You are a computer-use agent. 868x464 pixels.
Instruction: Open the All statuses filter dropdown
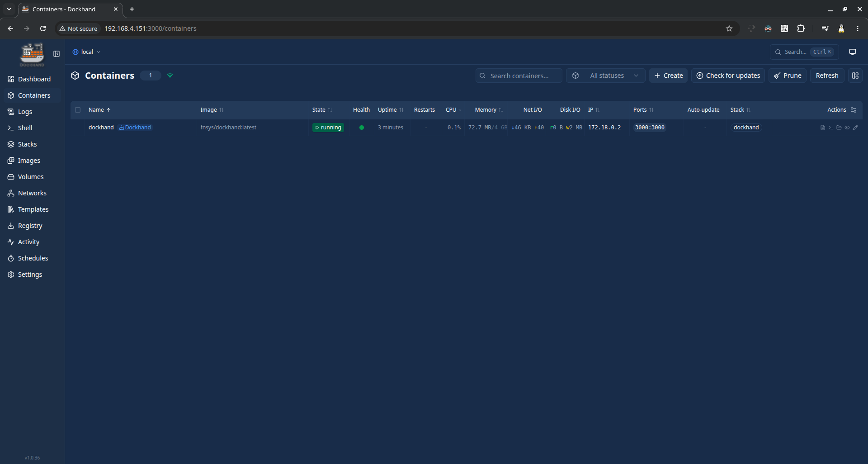(605, 76)
